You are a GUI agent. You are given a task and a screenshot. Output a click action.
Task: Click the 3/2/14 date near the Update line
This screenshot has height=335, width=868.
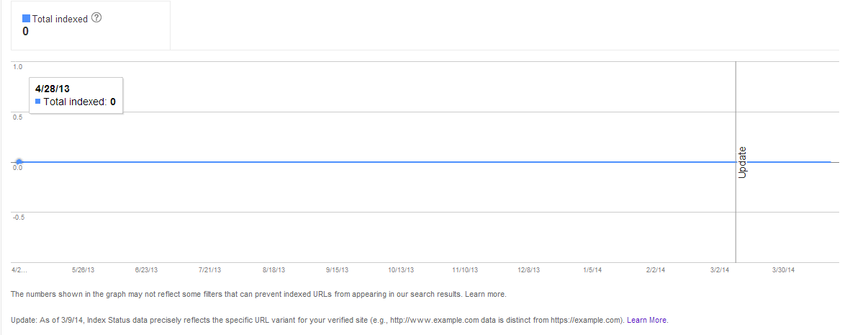720,270
